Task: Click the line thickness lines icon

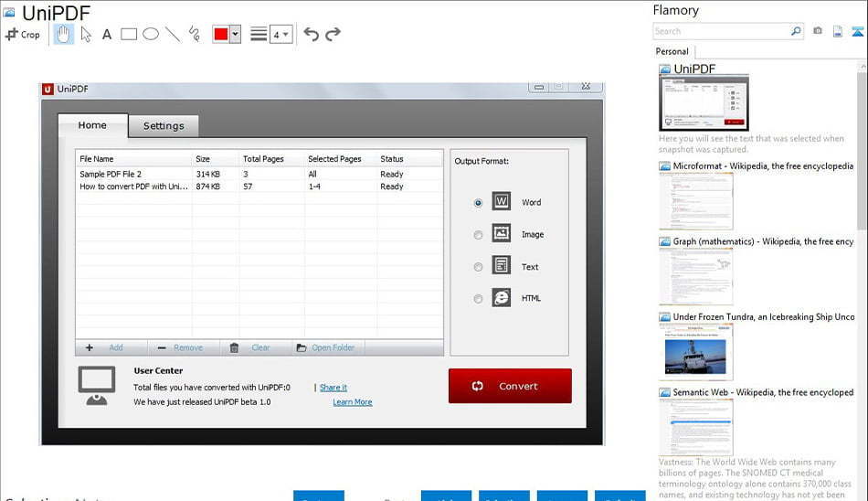Action: click(259, 35)
